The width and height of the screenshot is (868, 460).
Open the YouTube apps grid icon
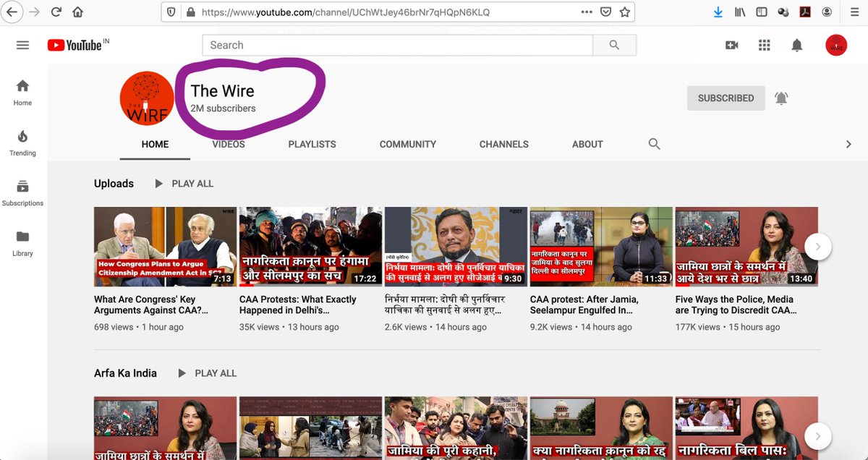click(x=764, y=45)
